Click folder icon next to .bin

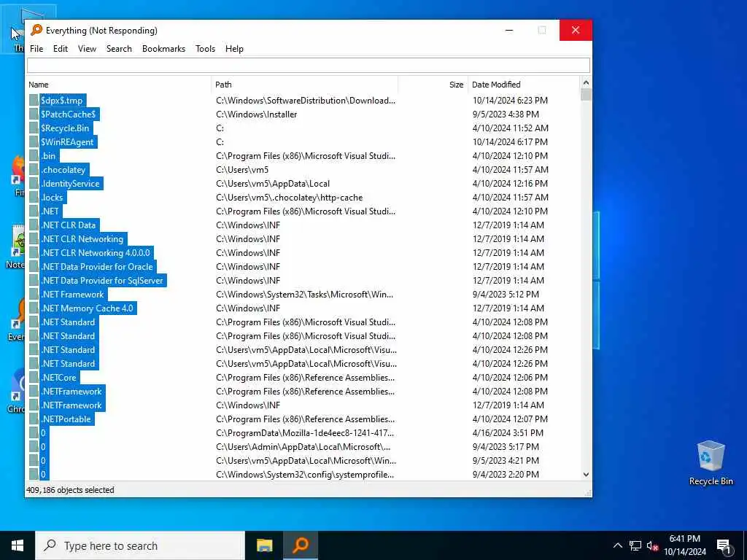[34, 156]
